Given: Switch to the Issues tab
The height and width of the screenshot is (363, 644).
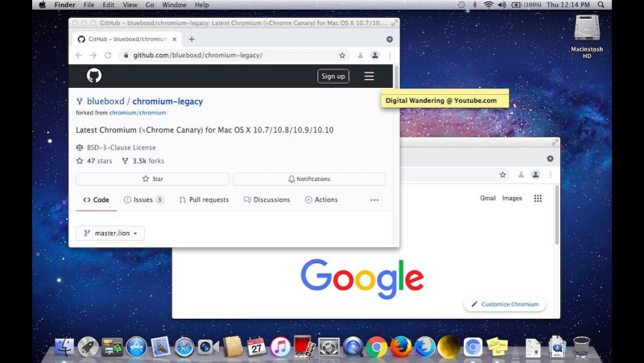Looking at the screenshot, I should [144, 200].
